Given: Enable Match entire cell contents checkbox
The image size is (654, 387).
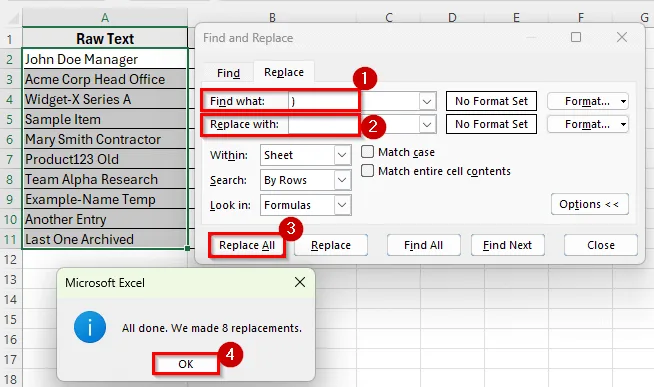Looking at the screenshot, I should pyautogui.click(x=367, y=171).
